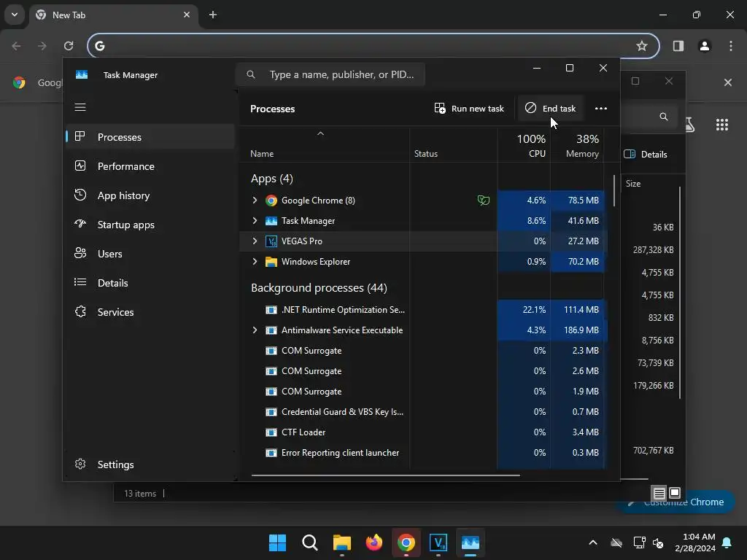Image resolution: width=747 pixels, height=560 pixels.
Task: Open the Performance page icon in sidebar
Action: point(80,166)
